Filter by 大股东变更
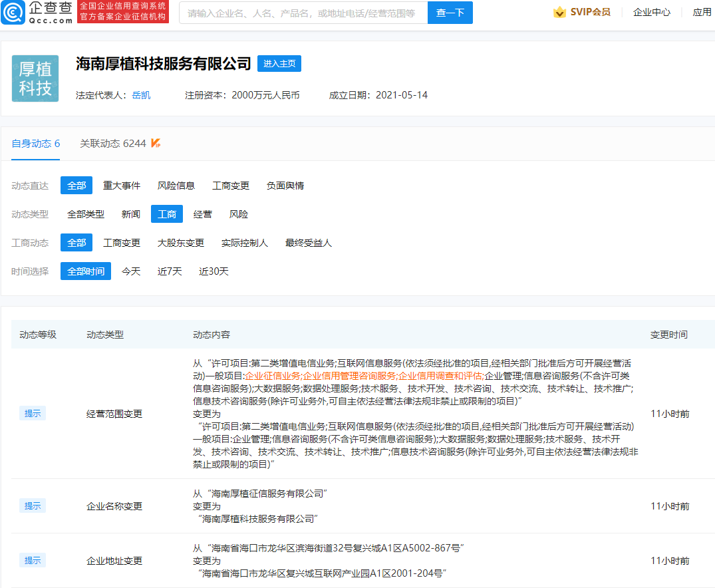Image resolution: width=715 pixels, height=588 pixels. [180, 243]
